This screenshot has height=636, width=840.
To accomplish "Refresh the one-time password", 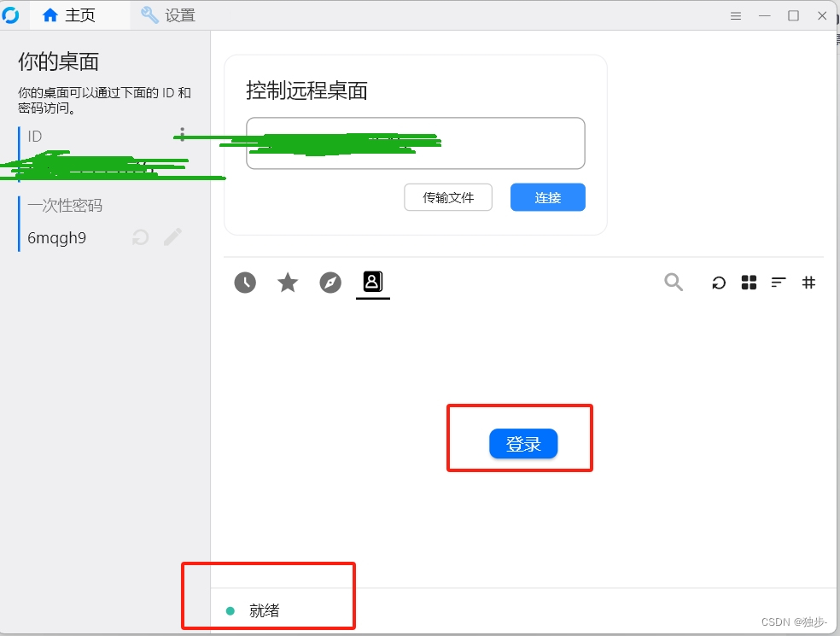I will click(140, 236).
